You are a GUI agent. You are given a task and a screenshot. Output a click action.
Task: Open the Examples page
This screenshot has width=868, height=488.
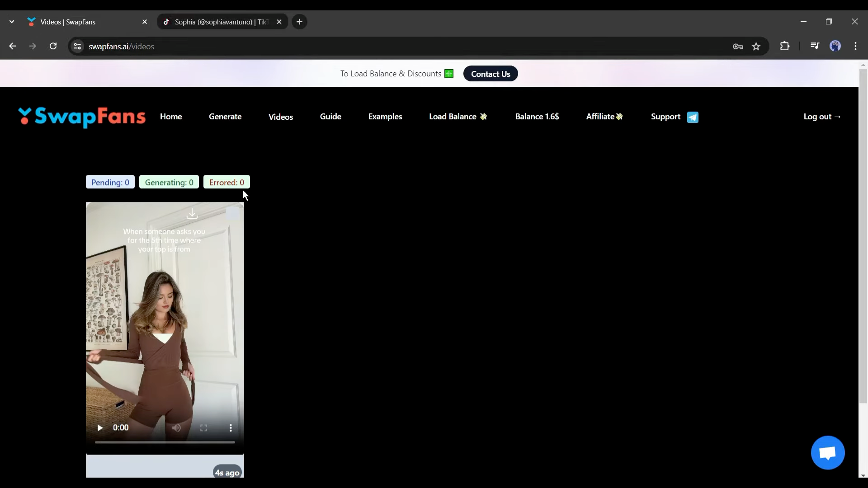(385, 117)
